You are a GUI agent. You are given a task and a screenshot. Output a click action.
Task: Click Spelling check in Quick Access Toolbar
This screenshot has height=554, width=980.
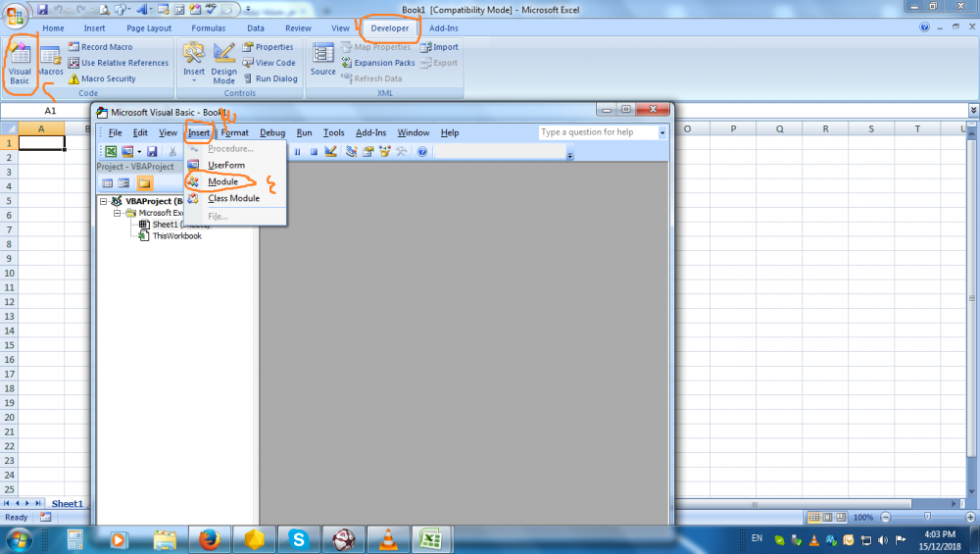211,10
